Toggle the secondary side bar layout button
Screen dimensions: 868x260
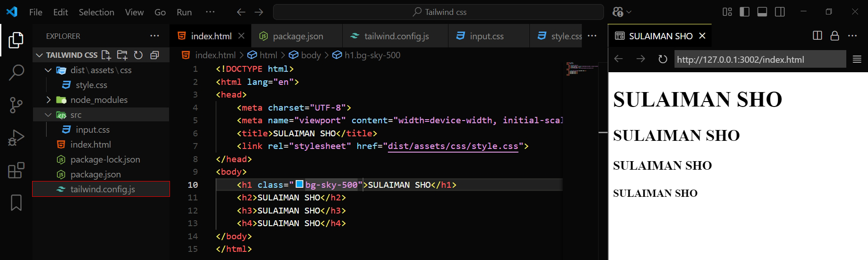[x=780, y=12]
